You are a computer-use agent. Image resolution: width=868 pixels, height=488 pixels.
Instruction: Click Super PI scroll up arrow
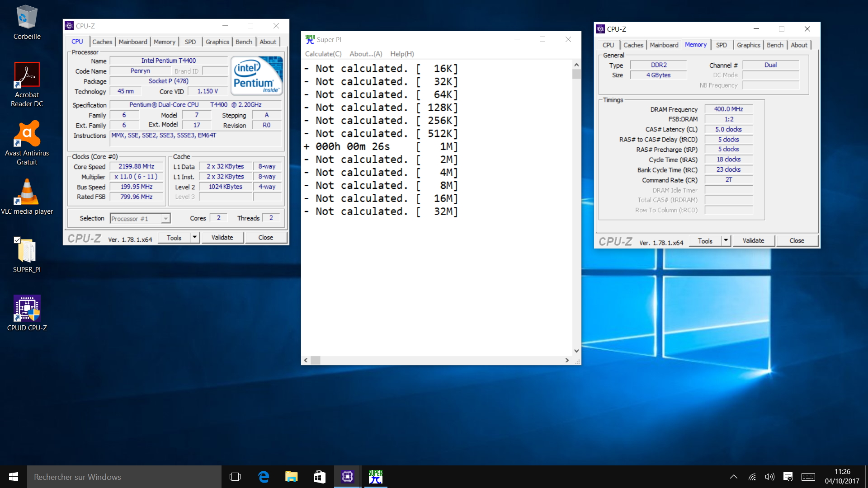pos(576,65)
